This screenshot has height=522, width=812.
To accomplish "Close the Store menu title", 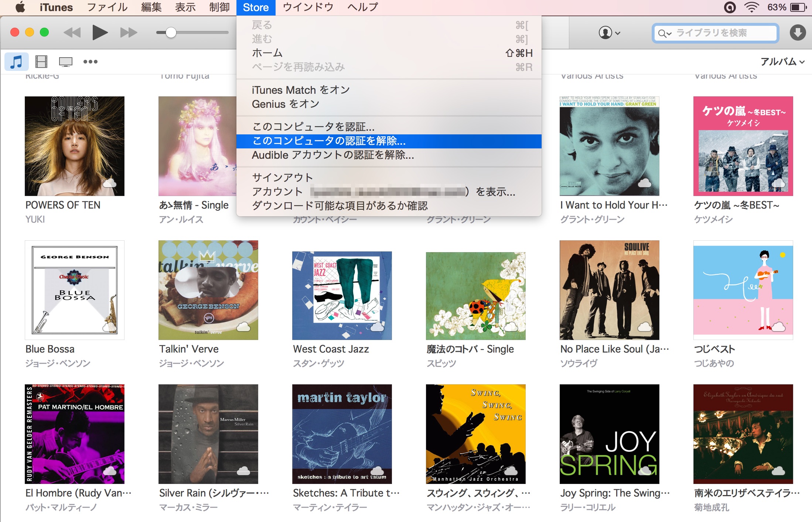I will [x=256, y=7].
